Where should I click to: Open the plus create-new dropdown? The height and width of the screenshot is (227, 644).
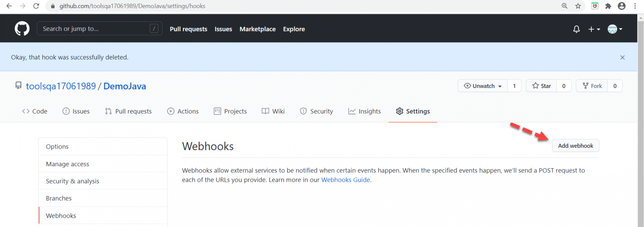594,29
